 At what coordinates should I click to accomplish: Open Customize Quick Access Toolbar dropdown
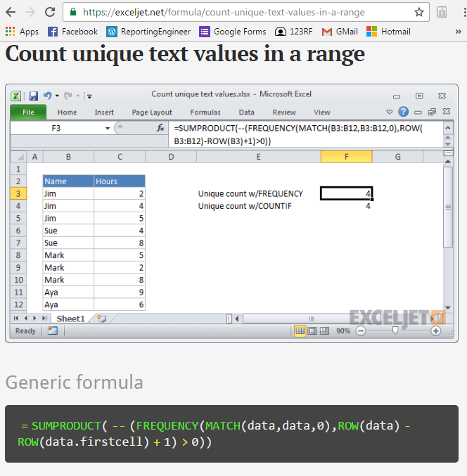(x=89, y=96)
